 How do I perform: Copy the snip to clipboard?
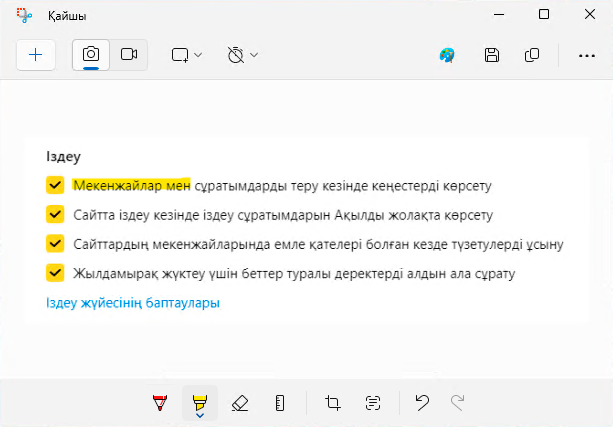pyautogui.click(x=532, y=55)
